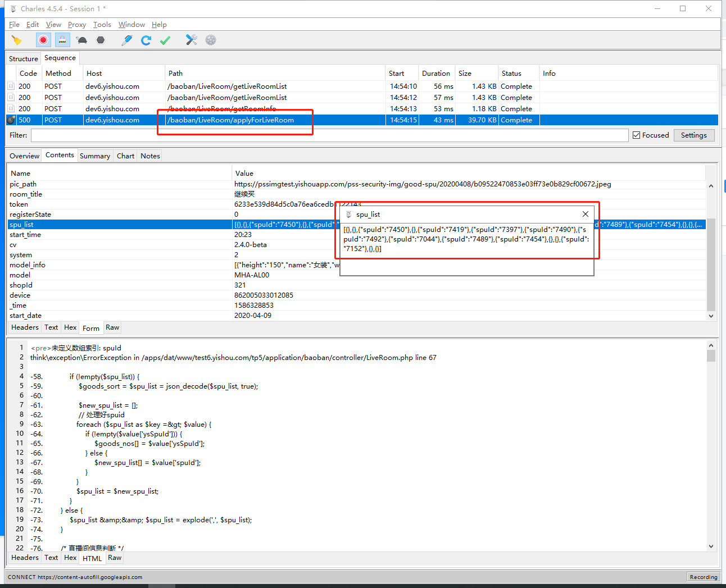
Task: Sort by the Duration column header
Action: pos(436,74)
